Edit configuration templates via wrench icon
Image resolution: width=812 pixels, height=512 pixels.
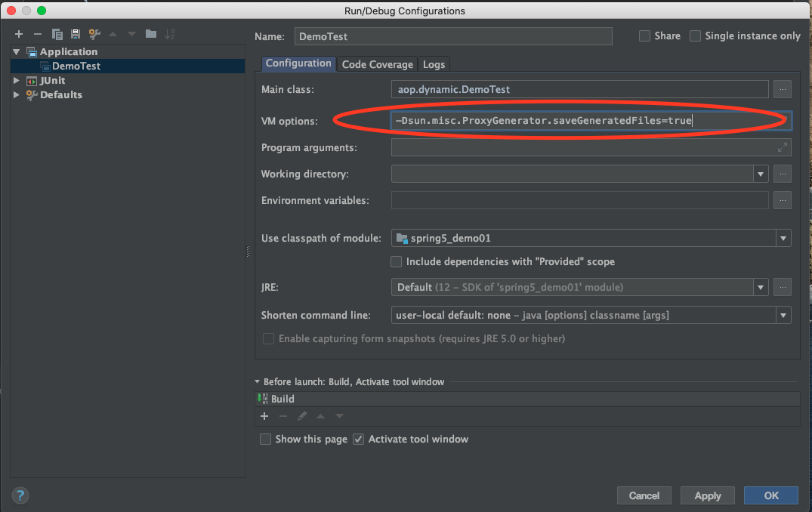click(94, 33)
